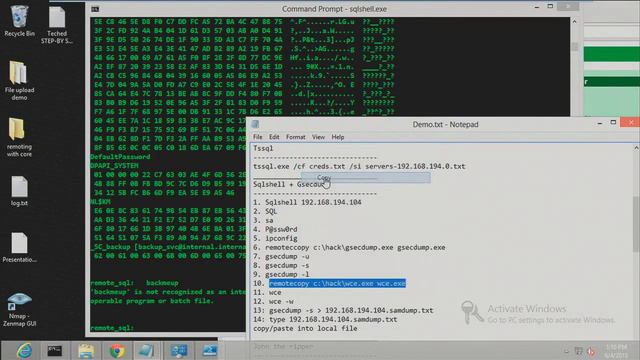
Task: Maximize the Command Prompt window
Action: (x=550, y=7)
